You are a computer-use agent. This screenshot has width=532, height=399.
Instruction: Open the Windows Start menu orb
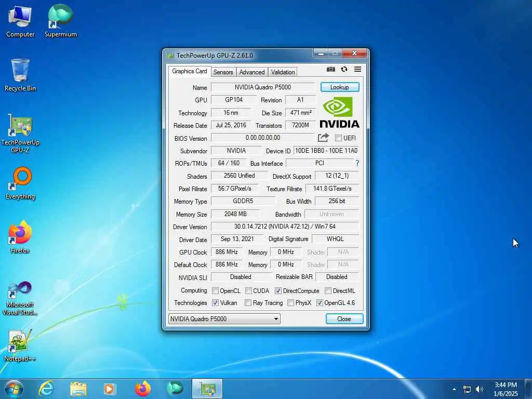tap(14, 389)
